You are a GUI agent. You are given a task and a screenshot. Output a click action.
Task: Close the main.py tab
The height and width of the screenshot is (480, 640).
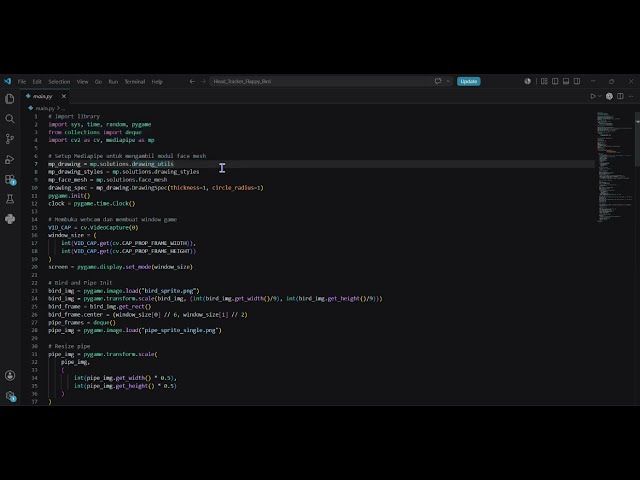click(x=64, y=96)
